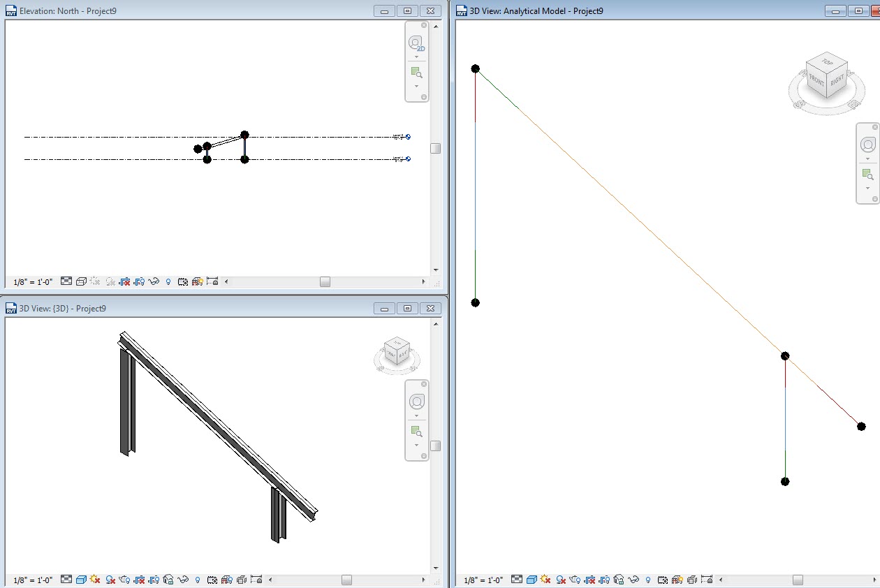Open Temporary Hide/Isolate in {3D} view bar

(183, 580)
